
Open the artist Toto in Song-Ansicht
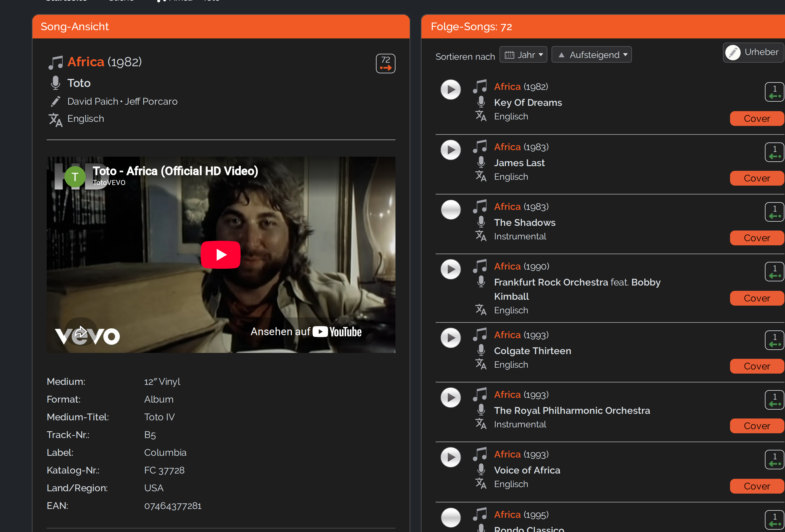coord(79,83)
